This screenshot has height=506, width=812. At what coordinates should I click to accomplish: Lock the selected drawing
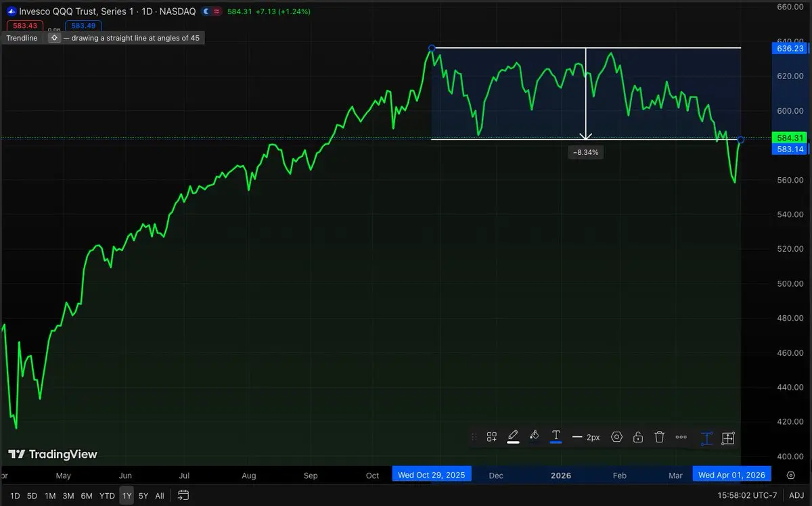pyautogui.click(x=637, y=437)
